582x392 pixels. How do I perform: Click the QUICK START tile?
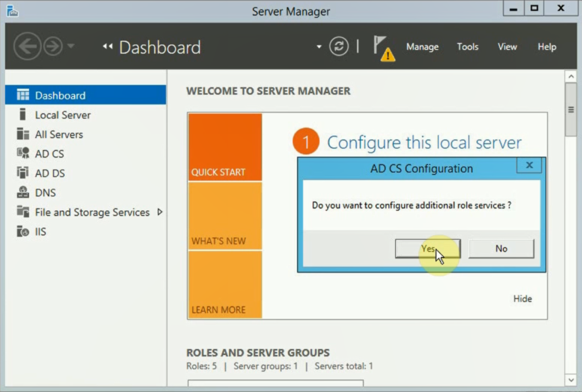click(225, 147)
